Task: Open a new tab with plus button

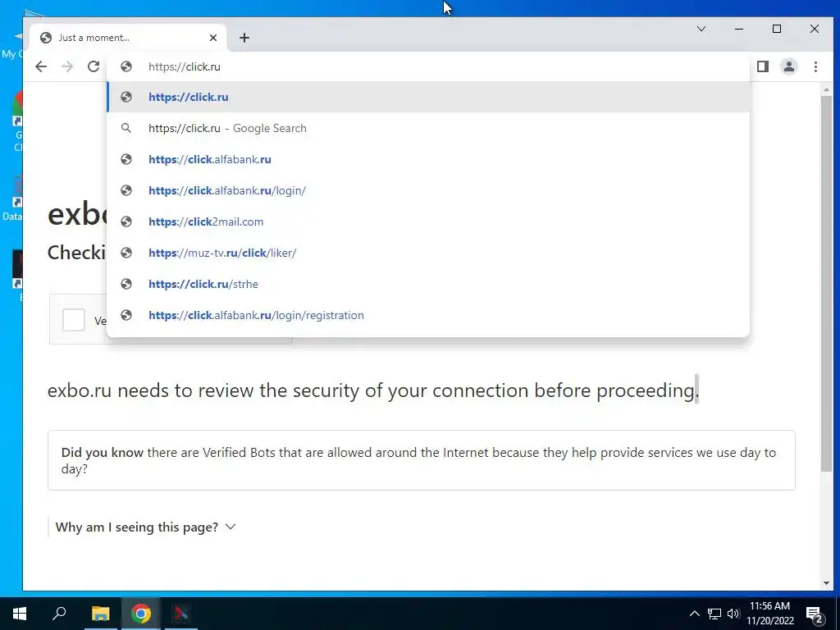Action: (x=244, y=38)
